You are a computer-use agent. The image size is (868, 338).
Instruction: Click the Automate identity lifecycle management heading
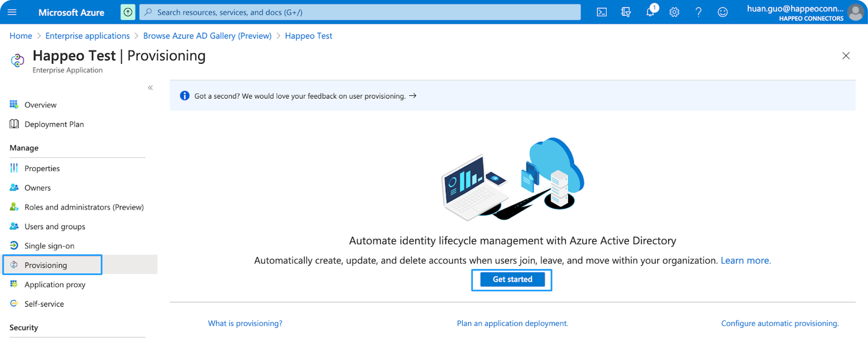[512, 241]
